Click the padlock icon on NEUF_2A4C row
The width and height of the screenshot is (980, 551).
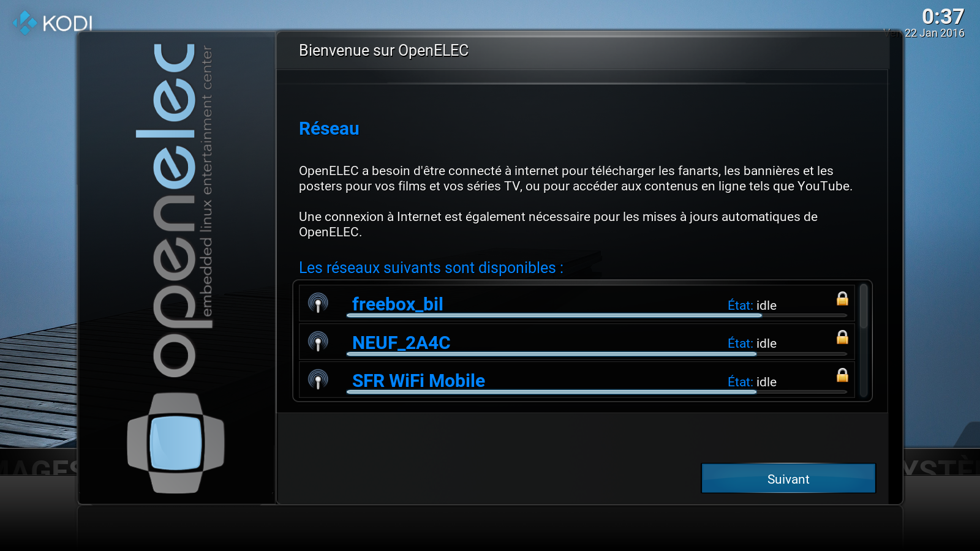coord(842,337)
